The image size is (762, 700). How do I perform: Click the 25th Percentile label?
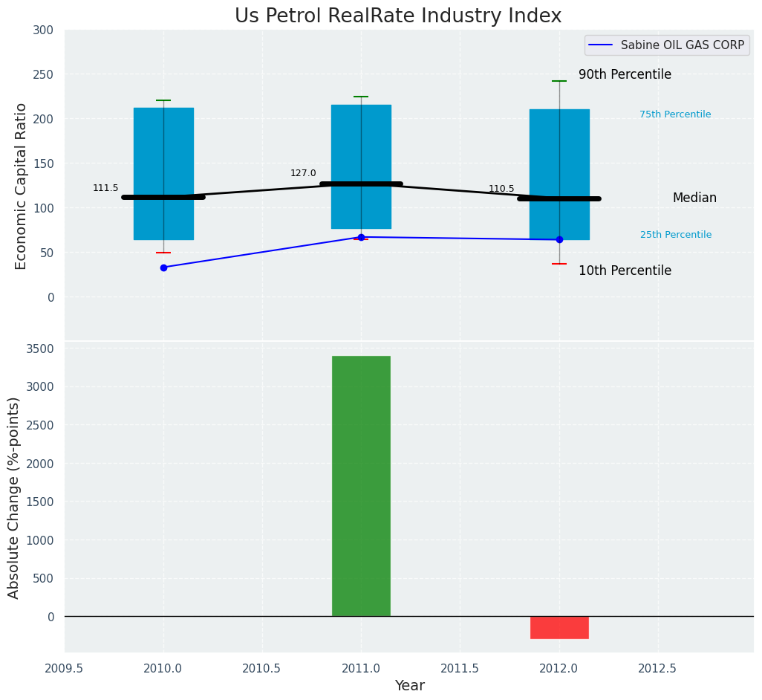pos(676,235)
